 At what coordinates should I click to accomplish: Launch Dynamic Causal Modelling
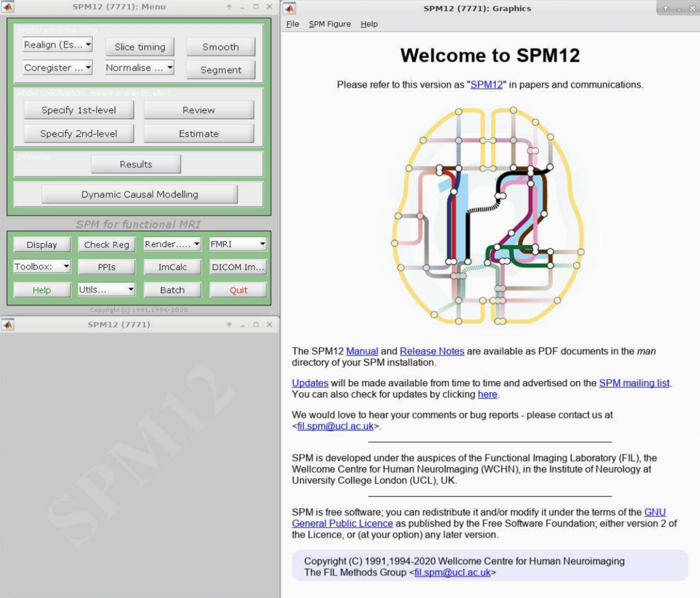pyautogui.click(x=139, y=194)
